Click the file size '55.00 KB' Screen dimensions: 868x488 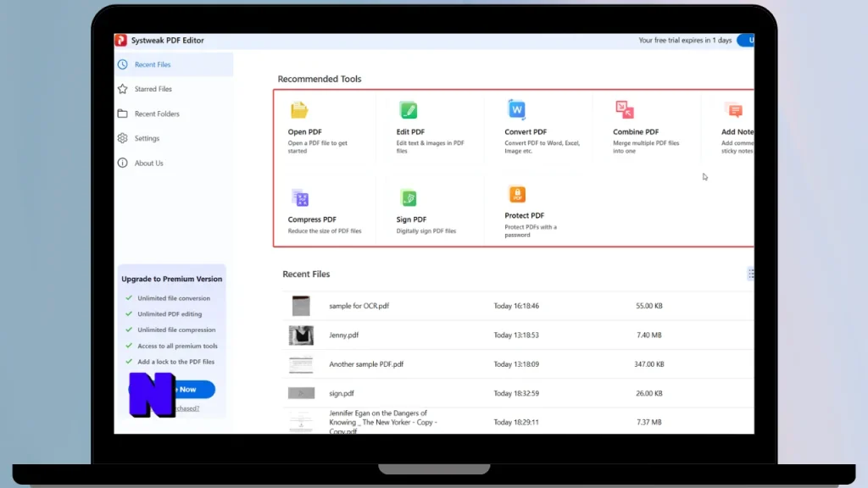point(648,305)
